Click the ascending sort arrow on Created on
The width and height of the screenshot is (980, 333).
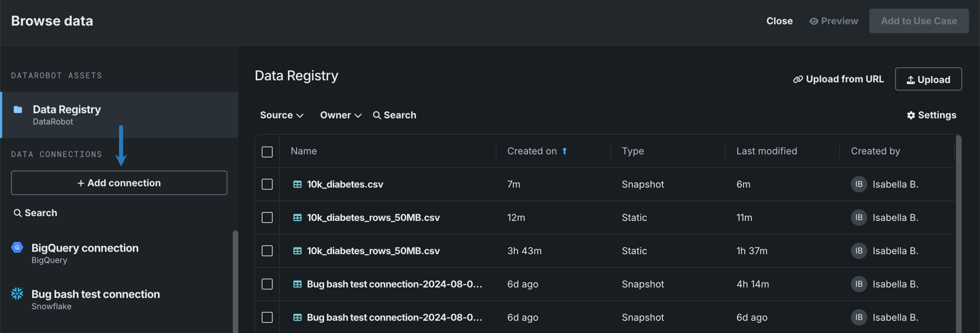[x=564, y=151]
